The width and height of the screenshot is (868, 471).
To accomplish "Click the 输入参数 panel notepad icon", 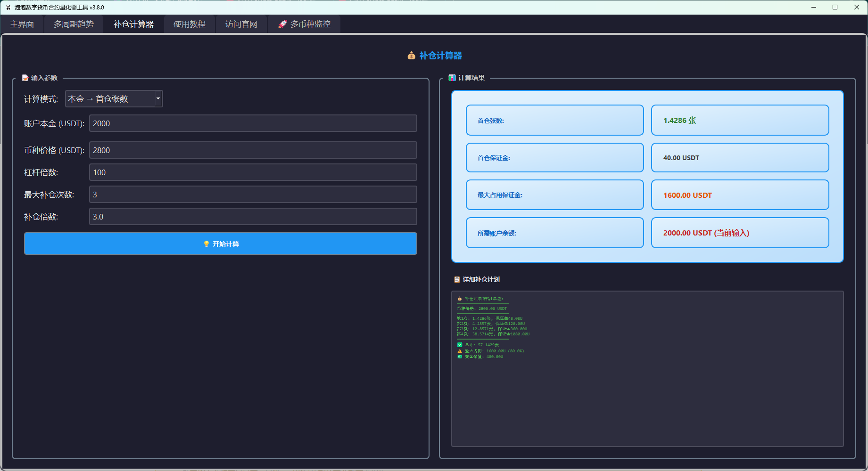I will click(x=25, y=78).
